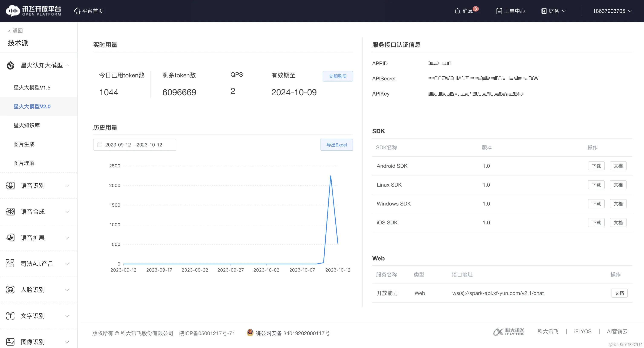The image size is (644, 348).
Task: Open 星火知识库 sidebar item
Action: coord(26,125)
